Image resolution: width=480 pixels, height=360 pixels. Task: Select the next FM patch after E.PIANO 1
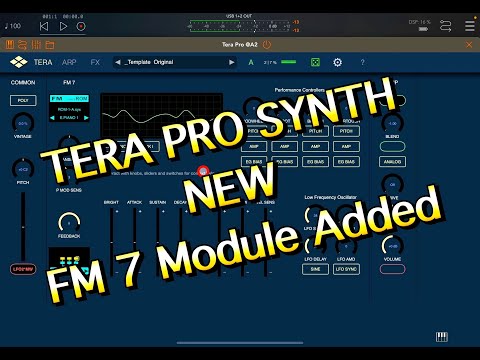tap(86, 118)
